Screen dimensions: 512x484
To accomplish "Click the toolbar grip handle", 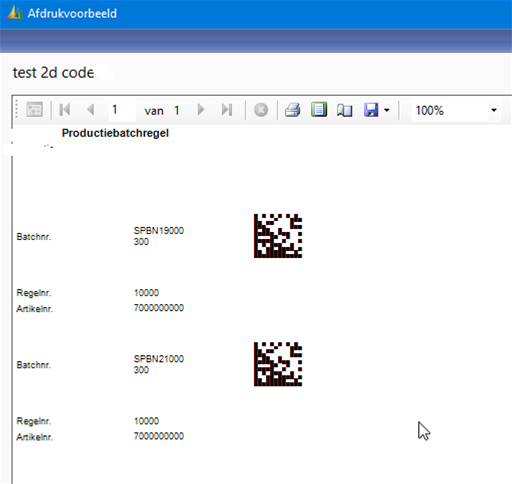I will pyautogui.click(x=17, y=110).
